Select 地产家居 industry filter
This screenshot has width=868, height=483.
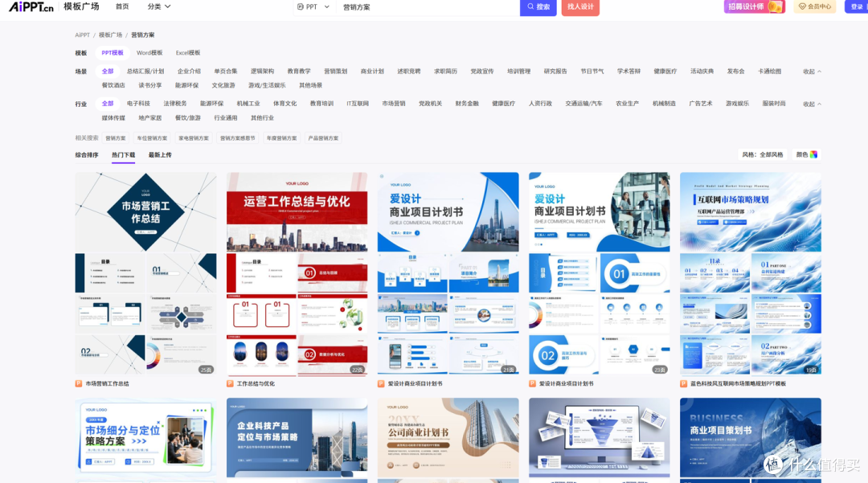tap(150, 118)
